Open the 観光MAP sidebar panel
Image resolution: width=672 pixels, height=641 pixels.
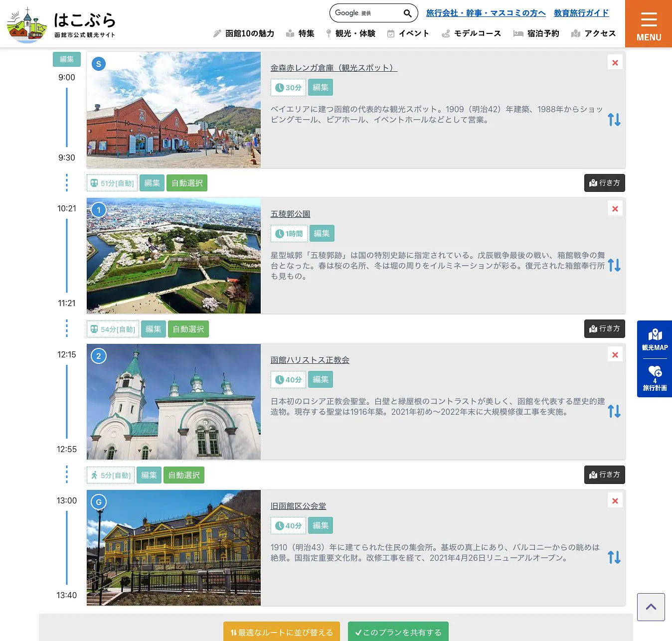pos(654,338)
